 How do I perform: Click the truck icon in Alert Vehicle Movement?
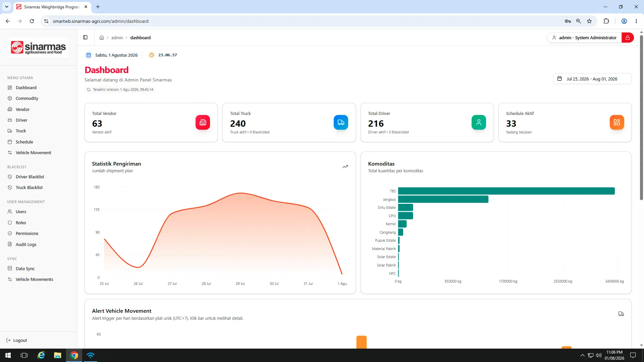pos(621,314)
